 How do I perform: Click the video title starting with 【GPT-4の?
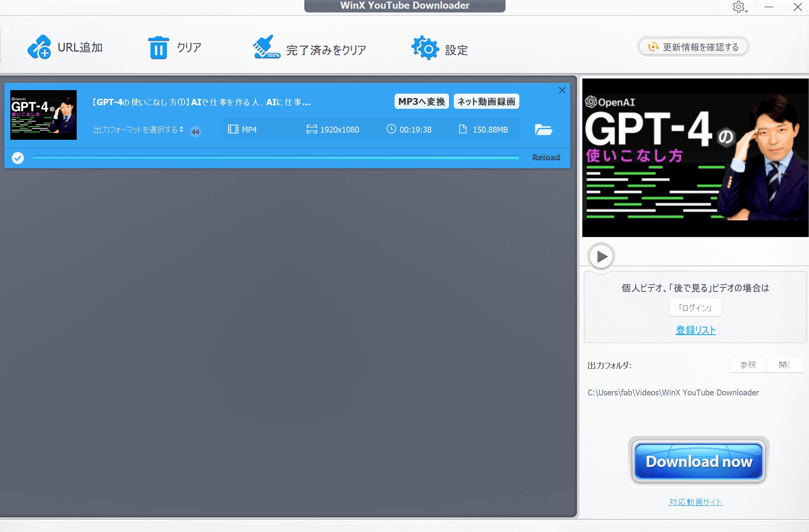pos(201,102)
